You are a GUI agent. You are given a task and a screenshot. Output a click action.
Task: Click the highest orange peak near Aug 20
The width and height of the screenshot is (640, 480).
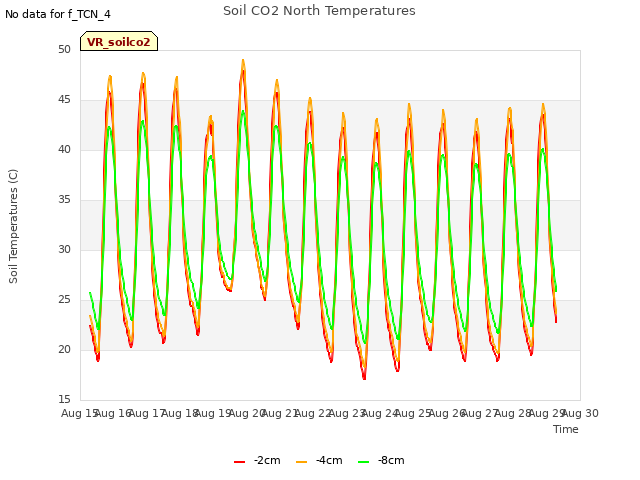point(243,60)
